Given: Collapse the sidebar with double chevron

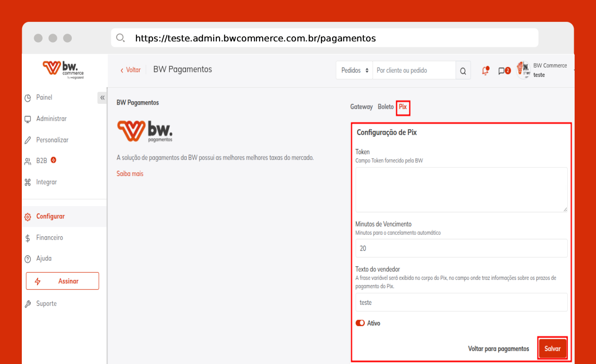Looking at the screenshot, I should click(x=102, y=98).
